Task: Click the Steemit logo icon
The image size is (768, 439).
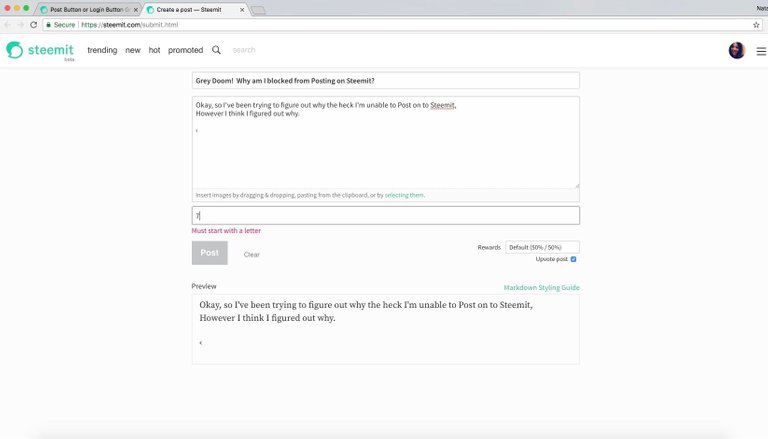Action: tap(15, 50)
